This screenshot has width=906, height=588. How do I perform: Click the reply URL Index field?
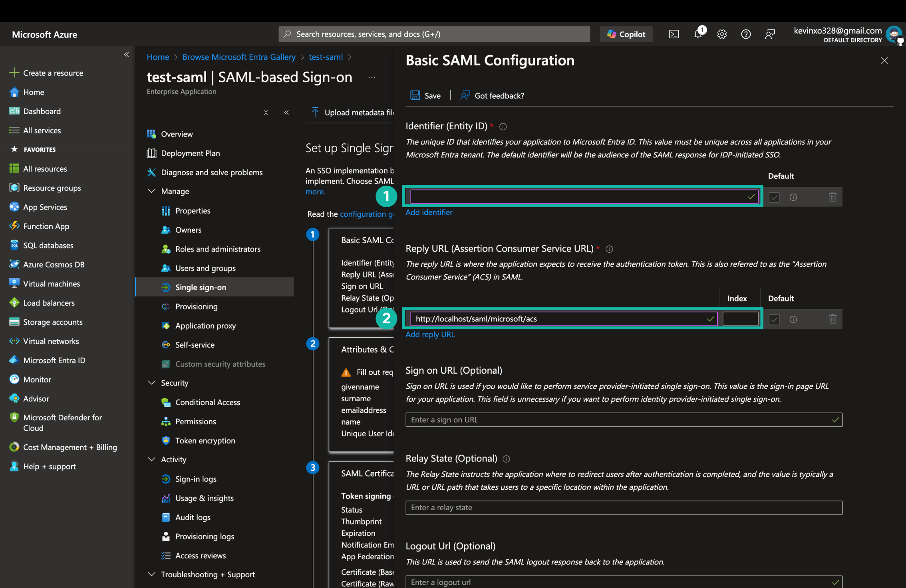(740, 319)
